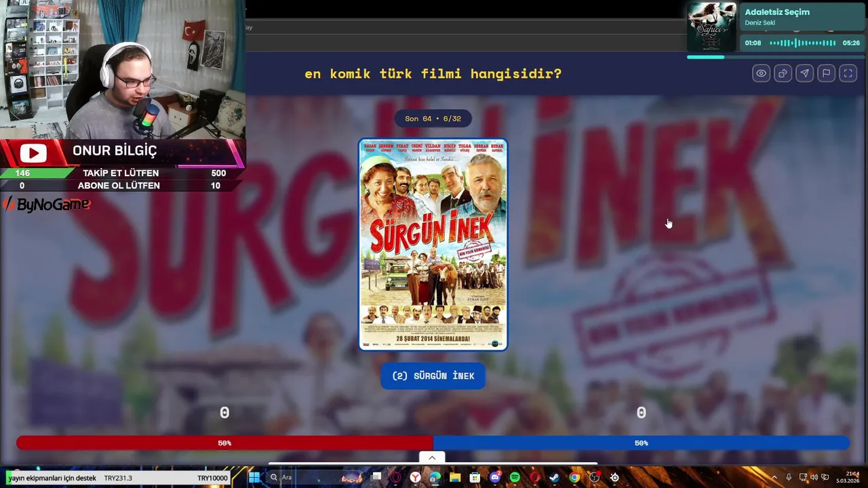Click the TAKİP ET LÜTFEN follower goal row
This screenshot has height=488, width=868.
click(121, 173)
